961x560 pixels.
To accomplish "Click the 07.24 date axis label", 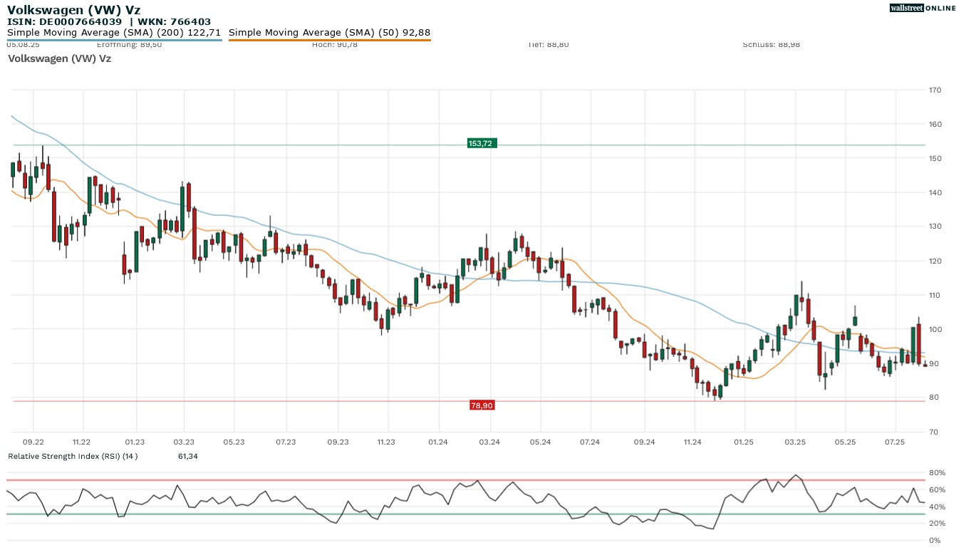I will tap(590, 442).
